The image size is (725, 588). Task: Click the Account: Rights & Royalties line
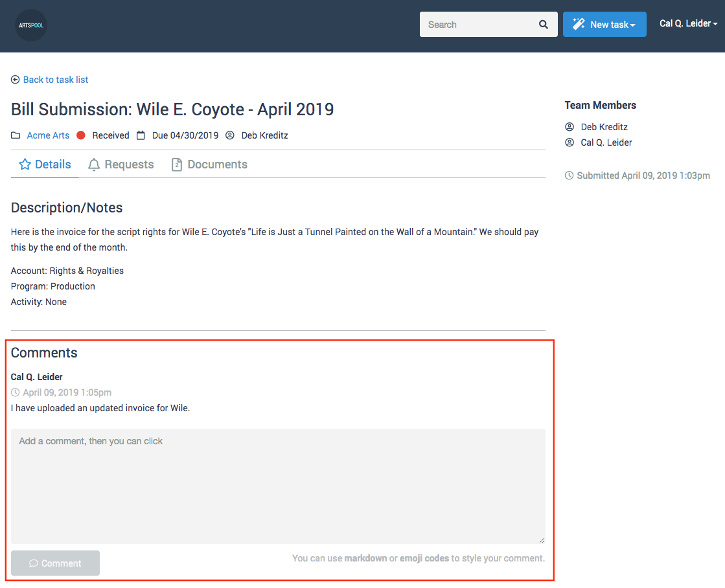coord(67,271)
